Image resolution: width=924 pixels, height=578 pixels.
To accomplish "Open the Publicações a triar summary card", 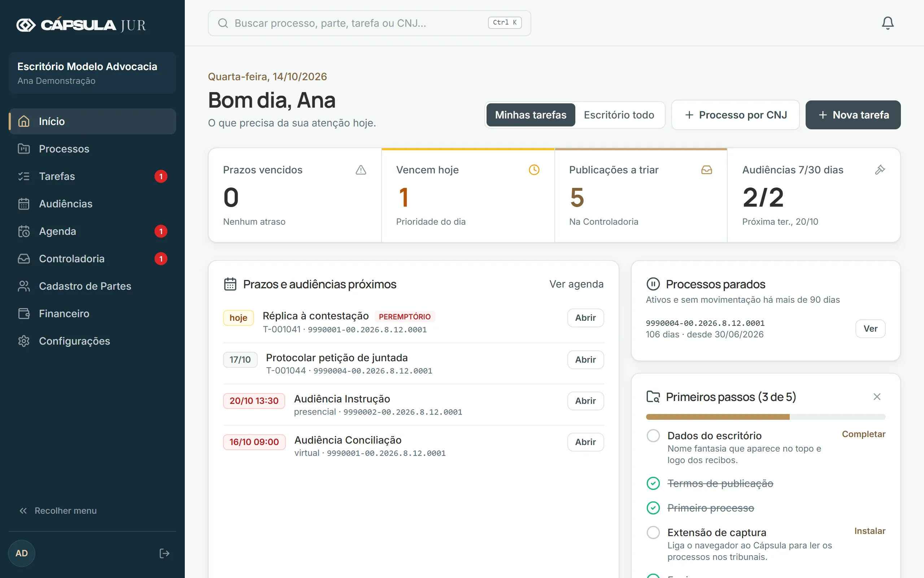I will click(x=641, y=195).
